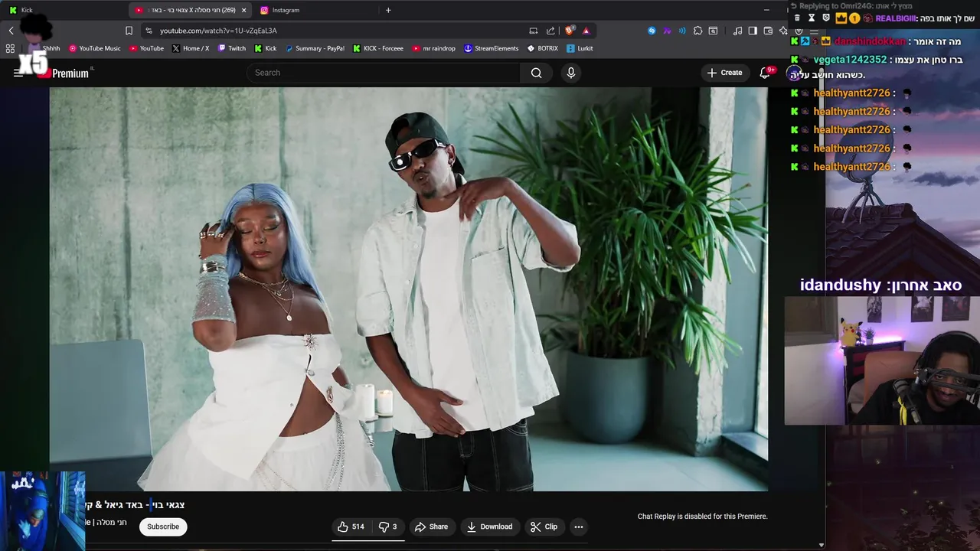
Task: Click the blue sound-wave extension icon
Action: click(x=682, y=31)
